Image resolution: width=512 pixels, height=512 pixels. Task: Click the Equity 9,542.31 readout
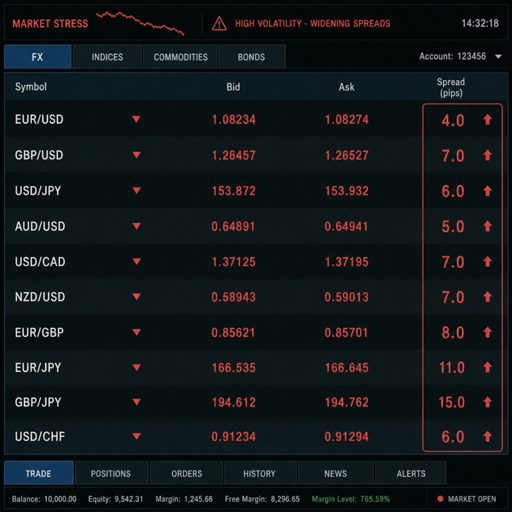coord(116,499)
